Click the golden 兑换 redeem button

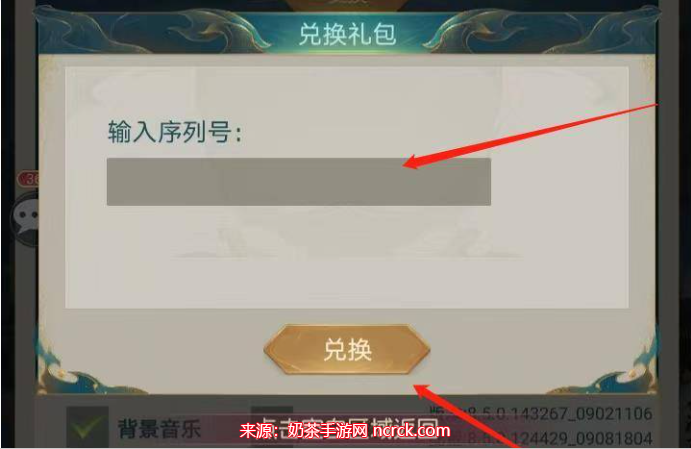coord(347,350)
